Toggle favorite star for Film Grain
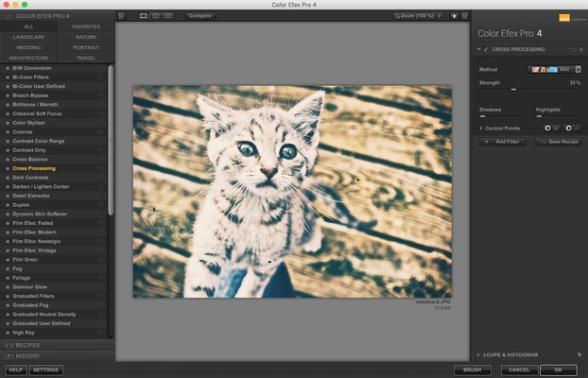The image size is (588, 378). pos(8,259)
